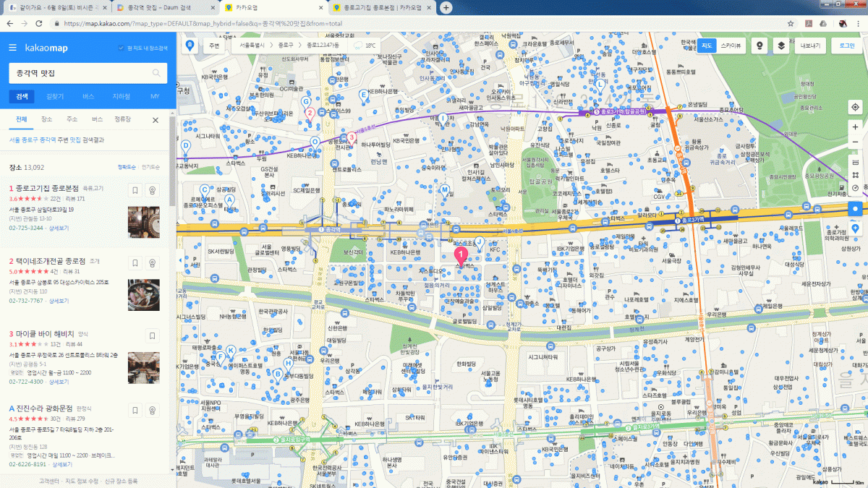Bookmark this page with the star icon
This screenshot has width=868, height=488.
pyautogui.click(x=791, y=23)
